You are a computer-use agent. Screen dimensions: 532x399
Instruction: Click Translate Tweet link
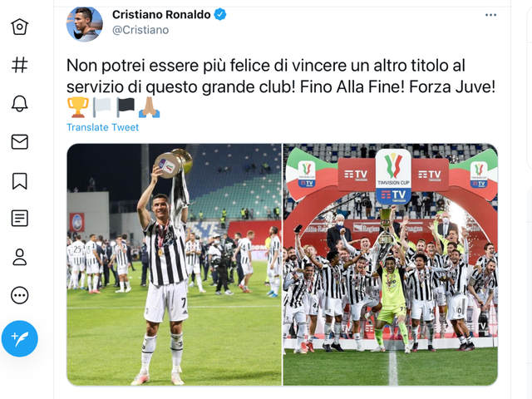pyautogui.click(x=102, y=127)
